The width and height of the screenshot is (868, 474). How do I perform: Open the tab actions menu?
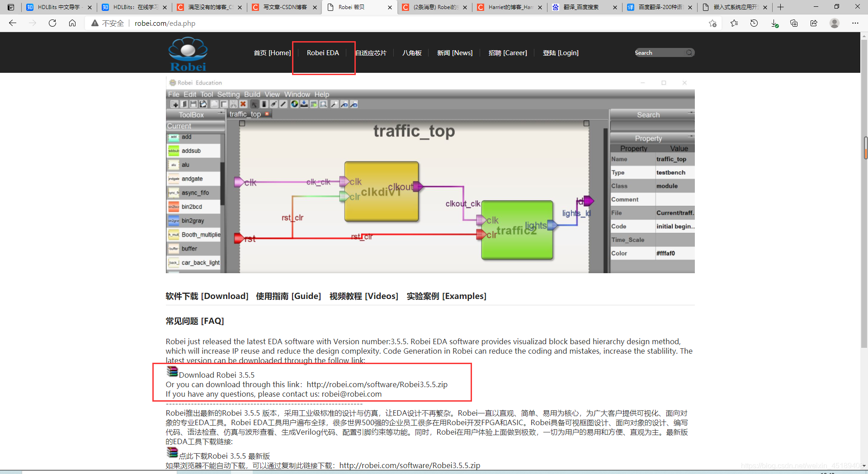click(11, 7)
